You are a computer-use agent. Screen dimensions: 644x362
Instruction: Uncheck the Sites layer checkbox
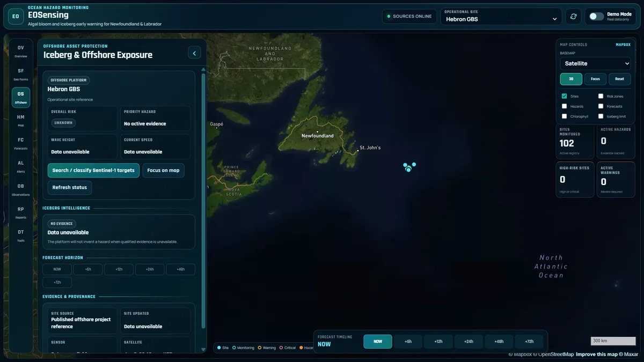point(565,96)
